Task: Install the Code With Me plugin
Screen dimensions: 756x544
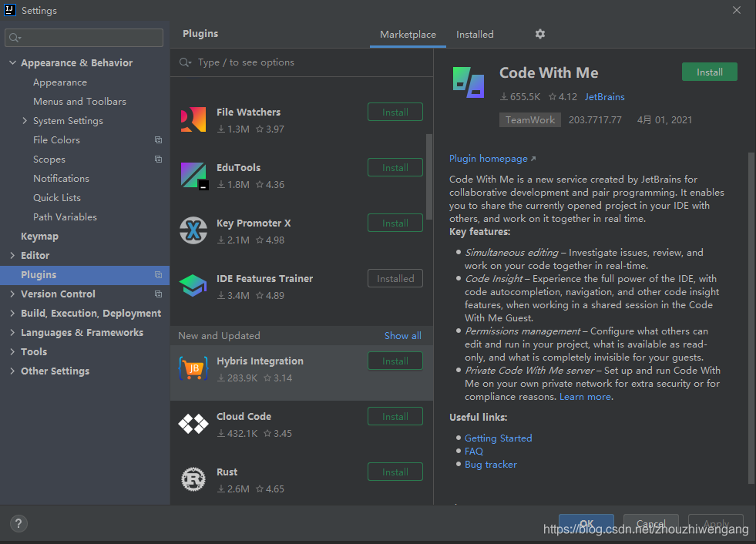Action: (709, 72)
